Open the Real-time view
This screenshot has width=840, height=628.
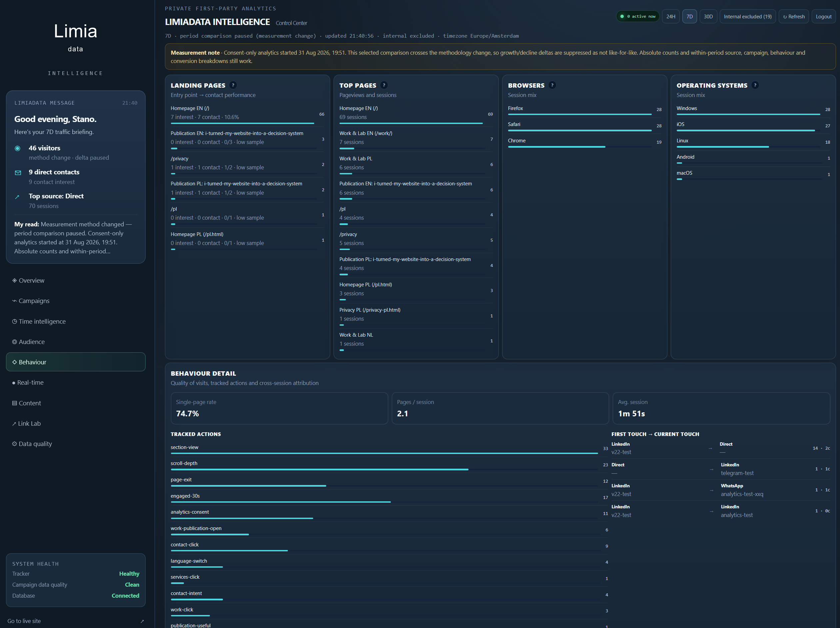pyautogui.click(x=76, y=383)
